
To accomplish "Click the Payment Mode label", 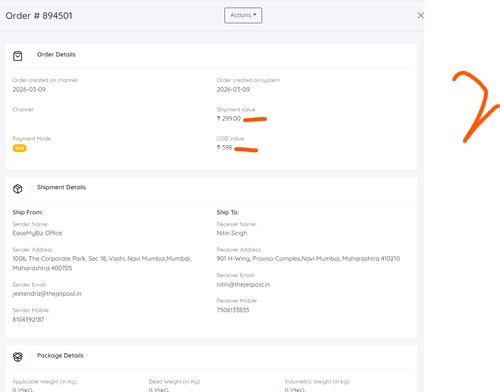I will pos(32,138).
